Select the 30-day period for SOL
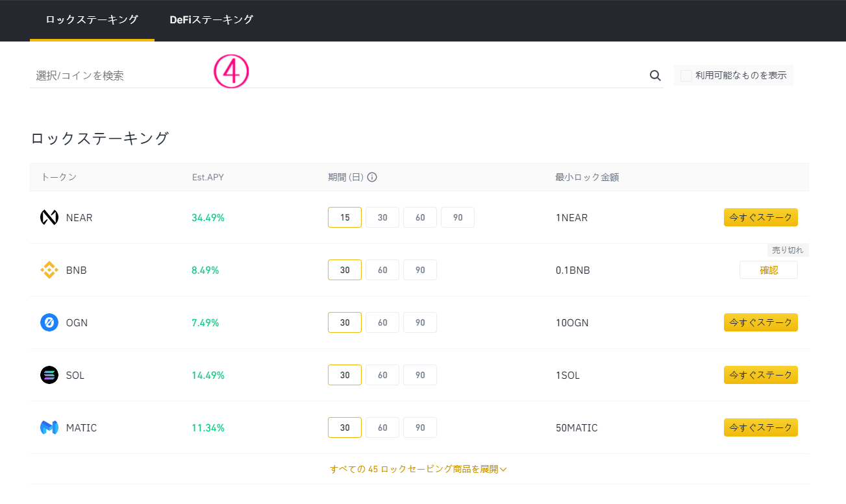 pyautogui.click(x=345, y=375)
